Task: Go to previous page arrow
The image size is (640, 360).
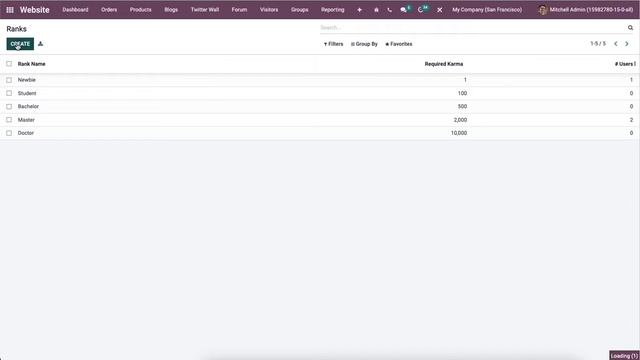Action: (x=616, y=44)
